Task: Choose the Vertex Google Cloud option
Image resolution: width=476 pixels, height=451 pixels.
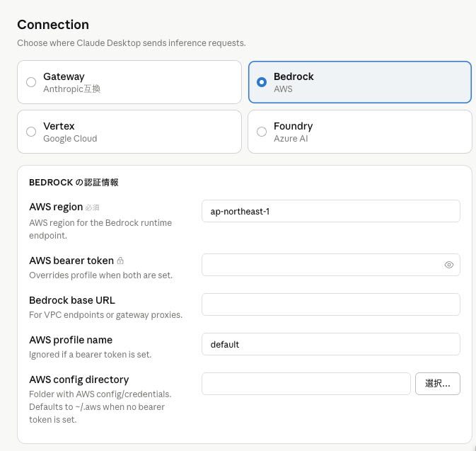Action: pyautogui.click(x=31, y=132)
